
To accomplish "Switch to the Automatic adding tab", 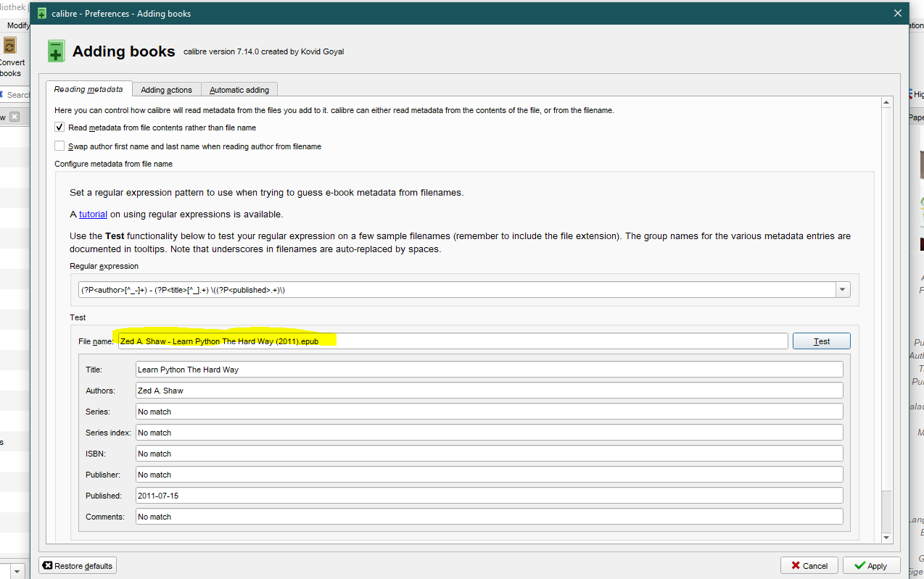I will pyautogui.click(x=239, y=90).
